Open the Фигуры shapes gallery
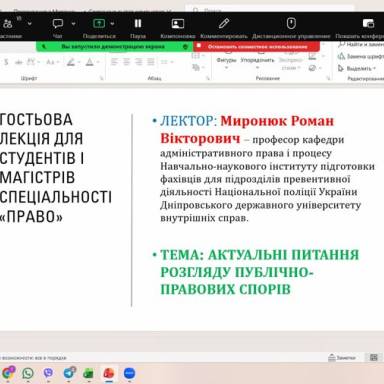 pyautogui.click(x=226, y=61)
